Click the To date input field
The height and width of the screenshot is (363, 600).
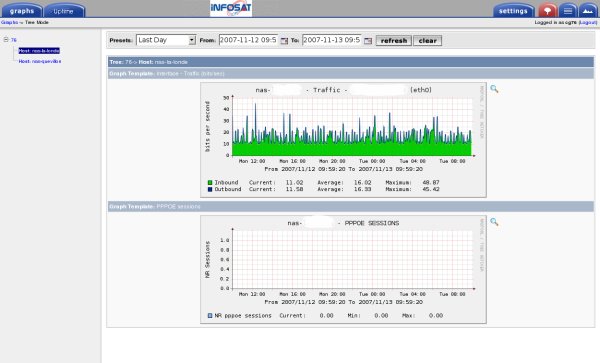[x=331, y=40]
